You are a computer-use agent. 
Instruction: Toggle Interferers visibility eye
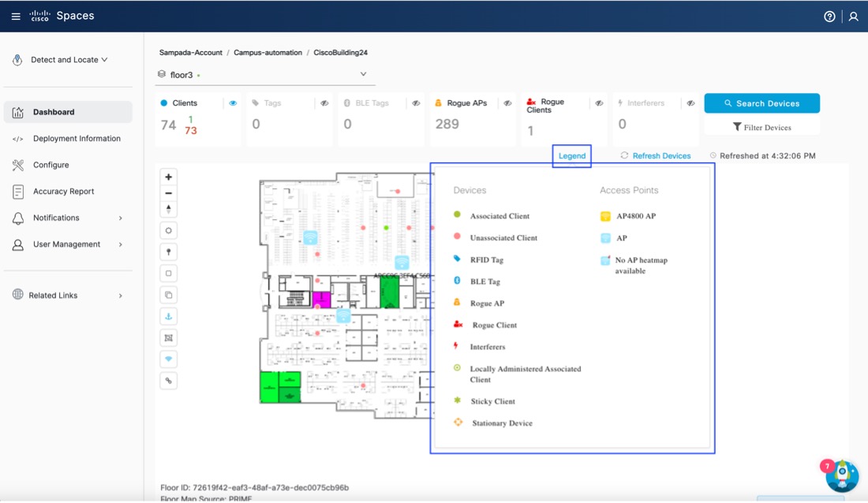tap(691, 103)
